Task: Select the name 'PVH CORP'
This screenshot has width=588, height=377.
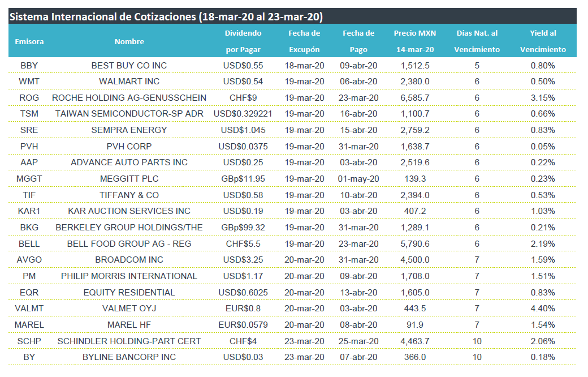Action: [129, 147]
